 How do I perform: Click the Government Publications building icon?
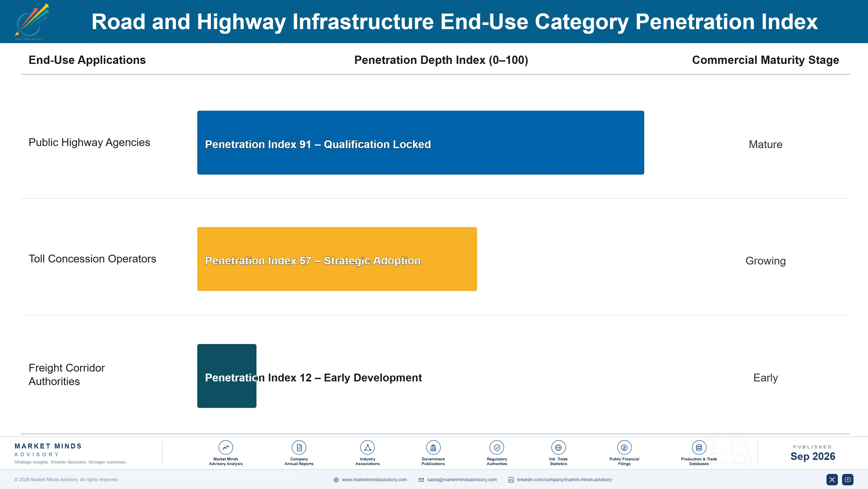pos(433,447)
